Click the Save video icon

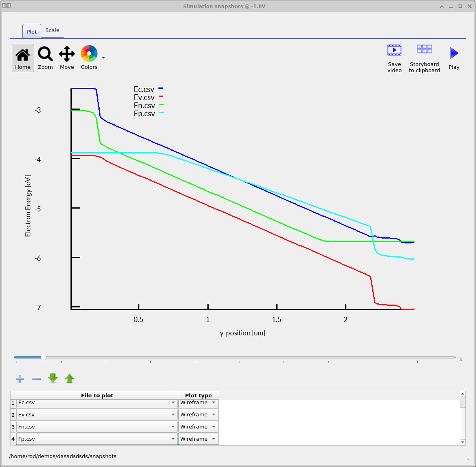coord(394,58)
